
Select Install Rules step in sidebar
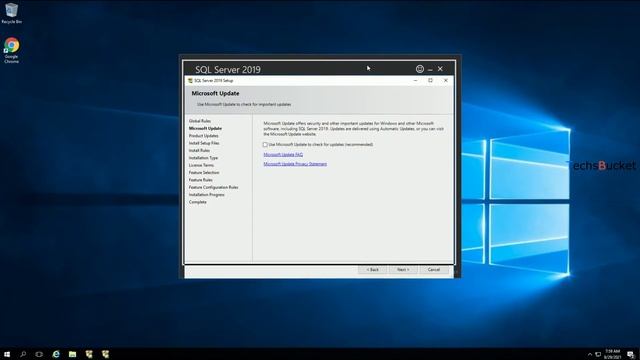pyautogui.click(x=199, y=151)
